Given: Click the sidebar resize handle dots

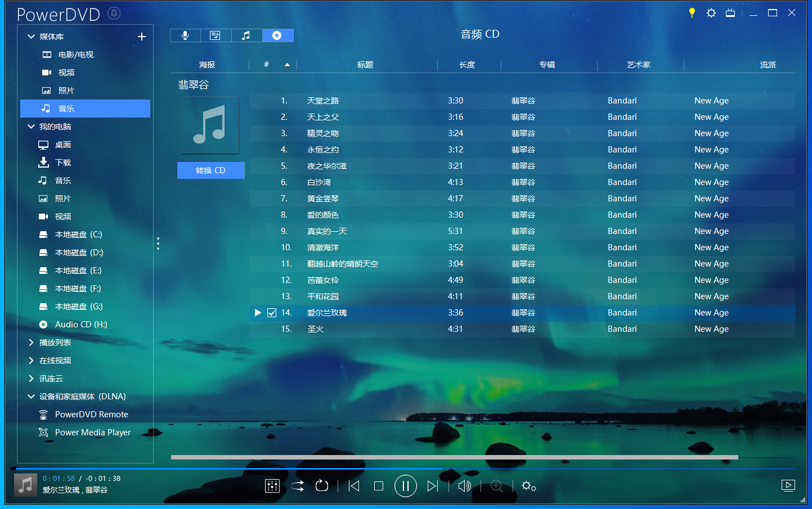Looking at the screenshot, I should click(158, 244).
